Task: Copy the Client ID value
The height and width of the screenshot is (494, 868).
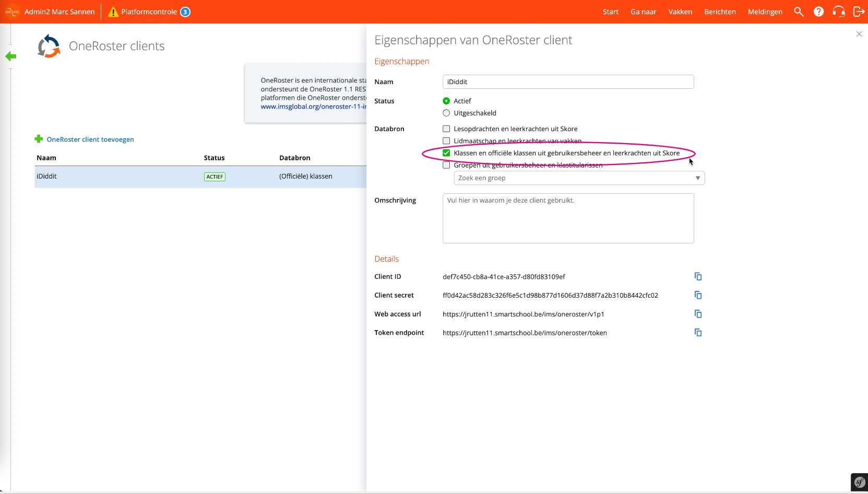Action: [698, 276]
